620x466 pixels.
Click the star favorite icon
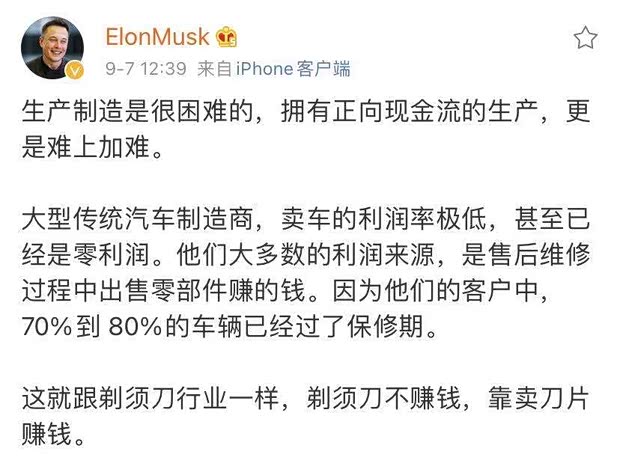tap(586, 39)
